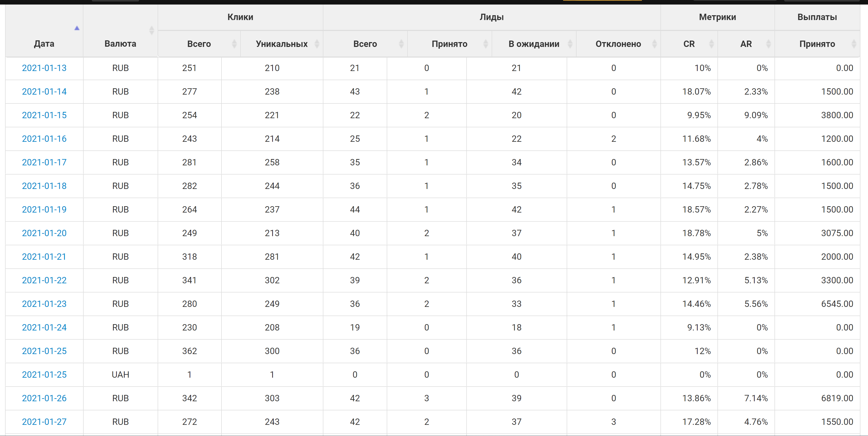
Task: Sort table by Уникальных clicks icon
Action: [317, 44]
